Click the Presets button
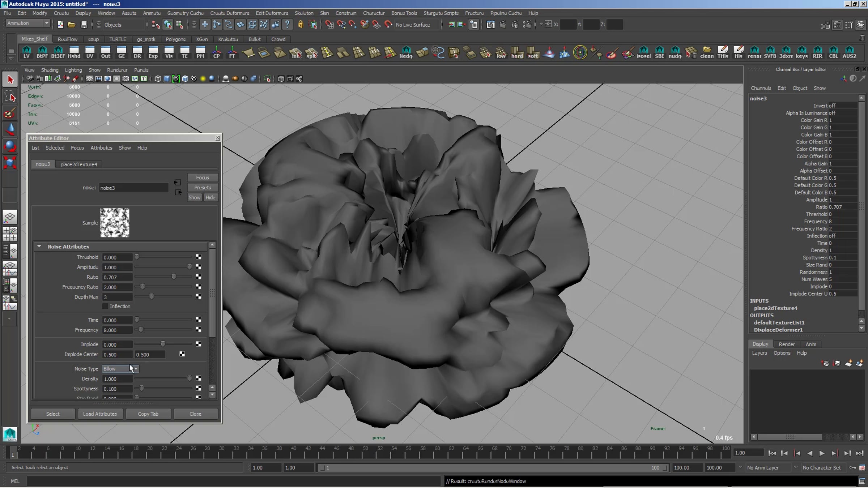The height and width of the screenshot is (488, 868). [202, 187]
